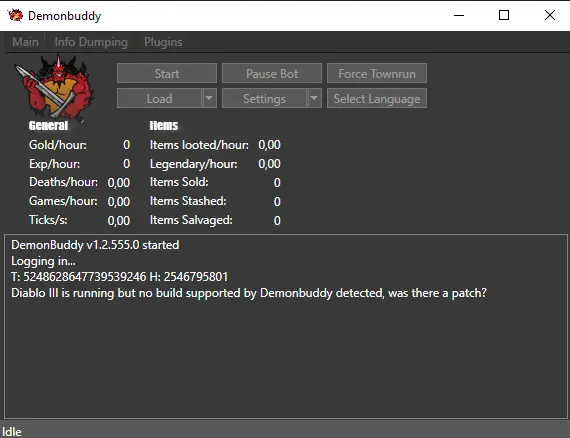Click the Items Stashed label
Viewport: 570px width, 438px height.
pos(188,201)
